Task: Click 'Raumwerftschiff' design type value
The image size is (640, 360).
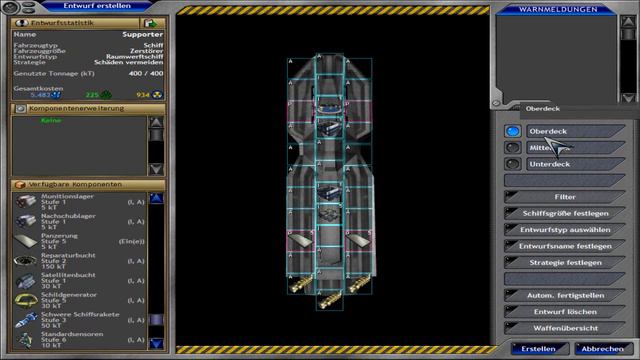Action: pos(134,57)
